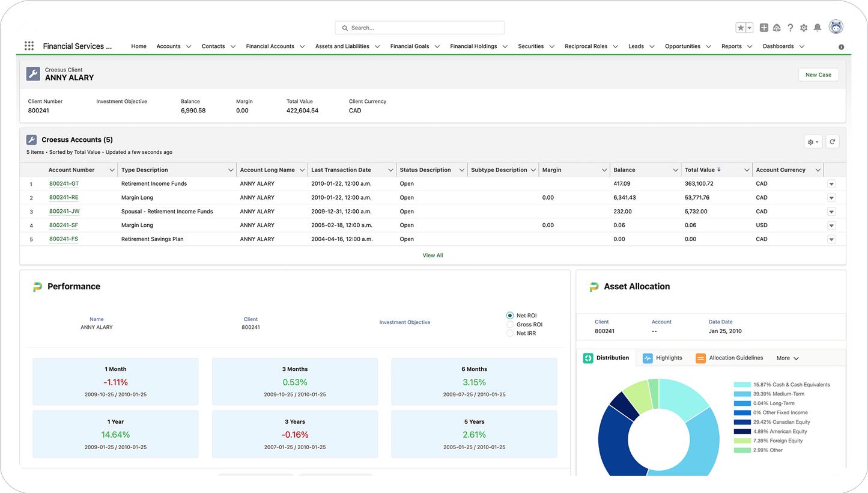Expand the Securities nav dropdown chevron
This screenshot has width=868, height=493.
[551, 46]
